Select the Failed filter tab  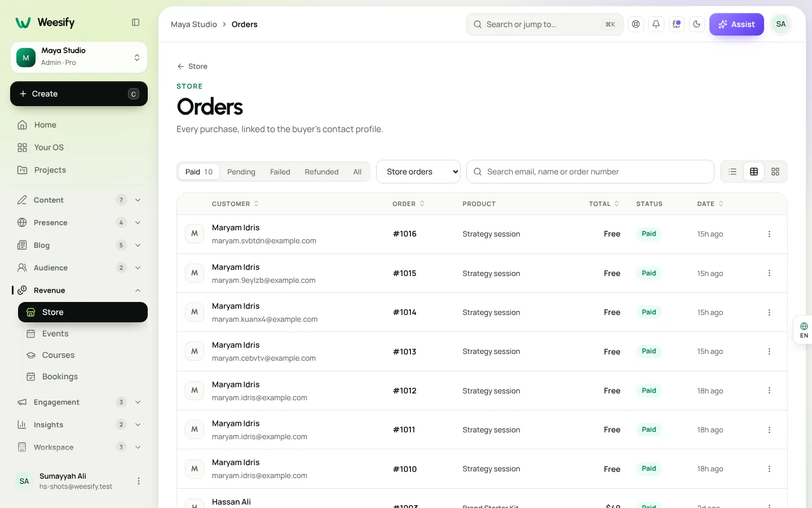(x=280, y=172)
